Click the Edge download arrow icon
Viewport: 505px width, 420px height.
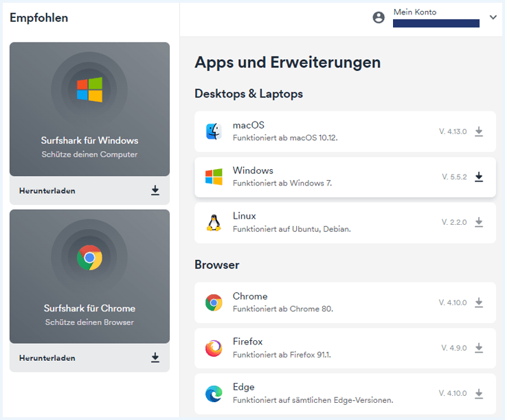[x=479, y=394]
